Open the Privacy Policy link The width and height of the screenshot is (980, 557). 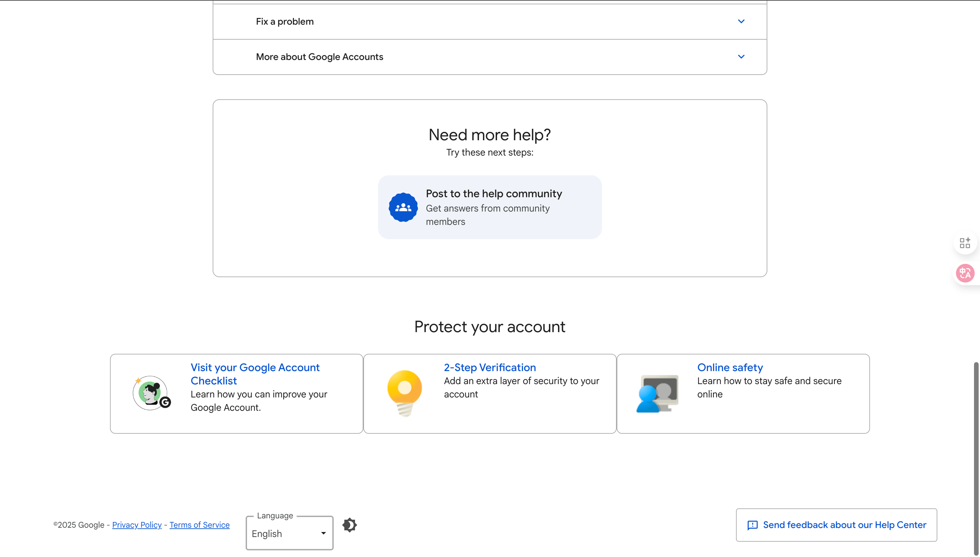pyautogui.click(x=137, y=525)
